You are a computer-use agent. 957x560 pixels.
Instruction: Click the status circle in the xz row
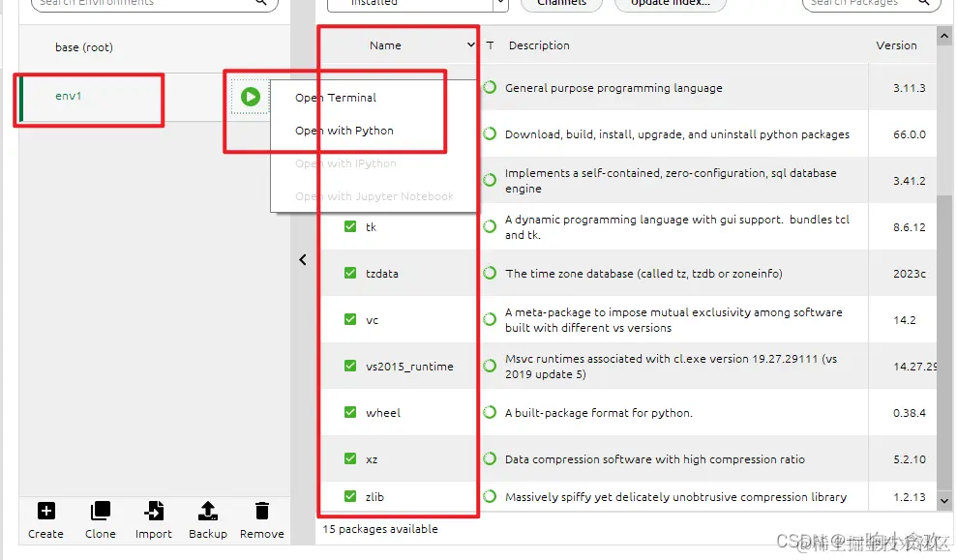490,458
